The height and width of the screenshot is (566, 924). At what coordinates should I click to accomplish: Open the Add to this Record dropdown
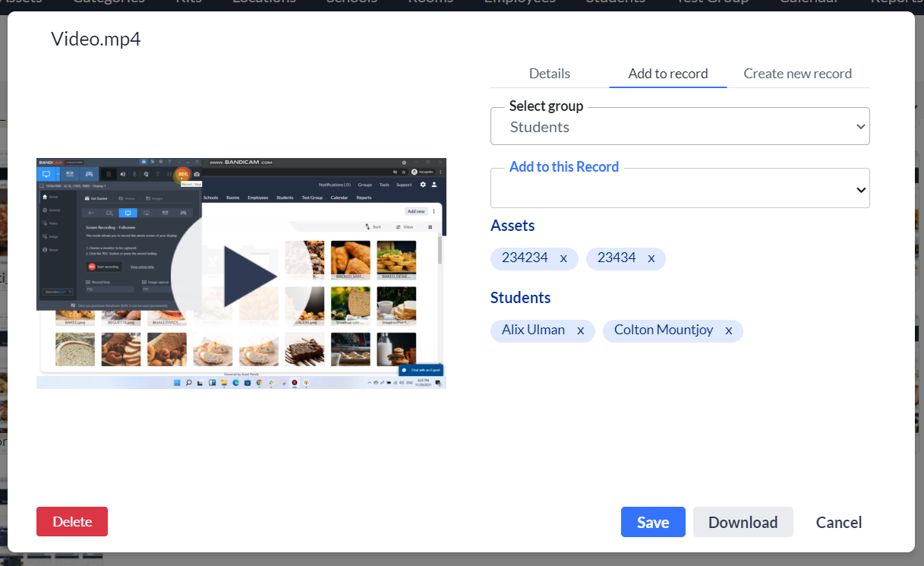pyautogui.click(x=680, y=188)
